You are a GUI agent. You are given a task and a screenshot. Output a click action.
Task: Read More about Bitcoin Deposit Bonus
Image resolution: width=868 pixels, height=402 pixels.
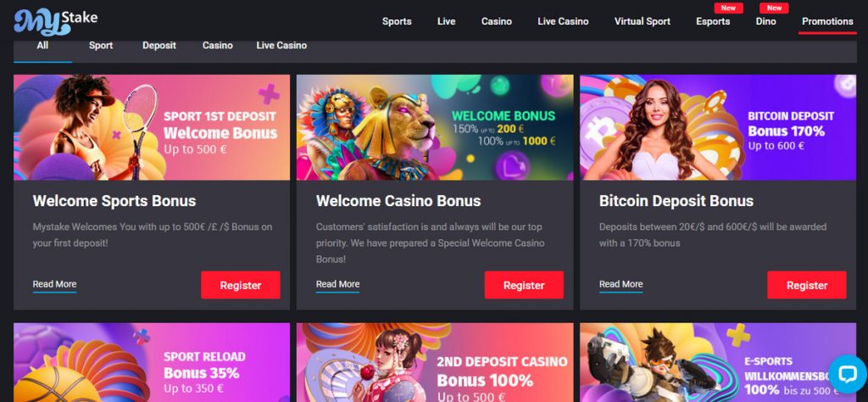point(620,285)
